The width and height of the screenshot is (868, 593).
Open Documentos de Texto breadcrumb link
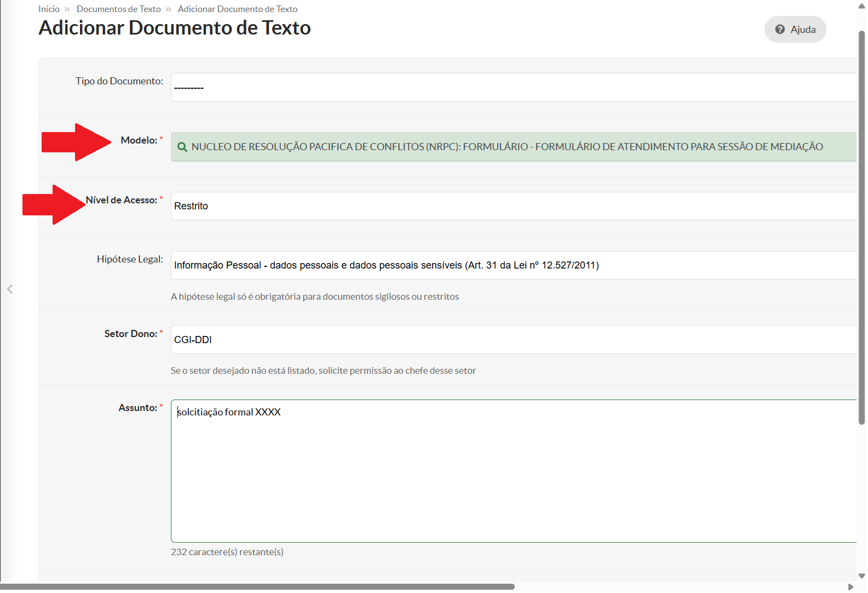click(118, 9)
